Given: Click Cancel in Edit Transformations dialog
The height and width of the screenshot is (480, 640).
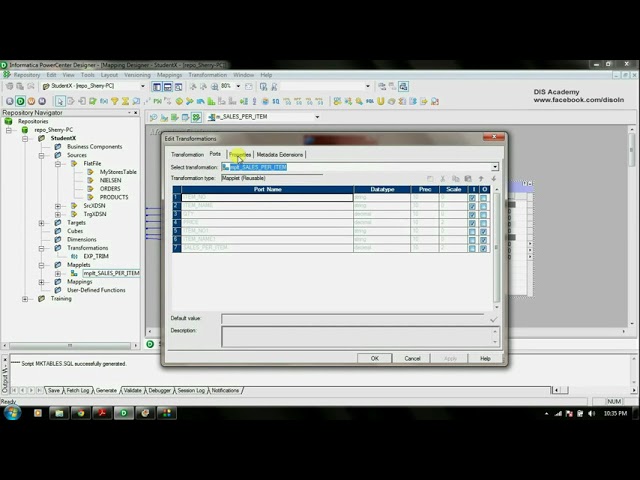Looking at the screenshot, I should 412,358.
